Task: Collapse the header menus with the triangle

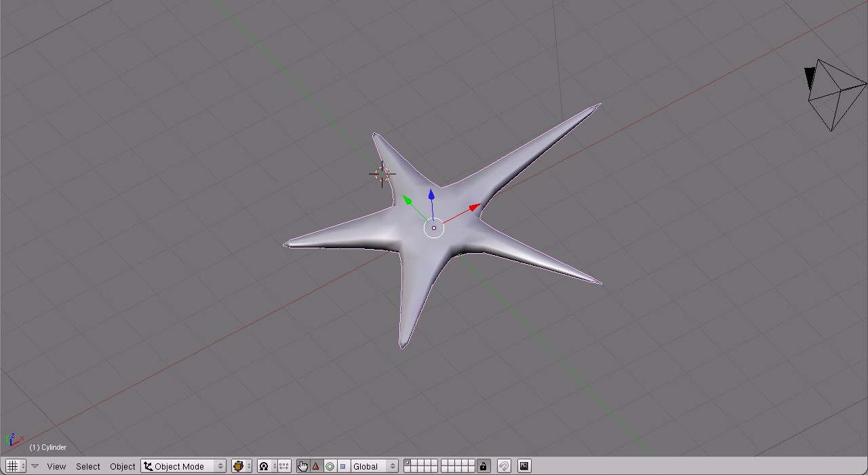Action: click(35, 466)
